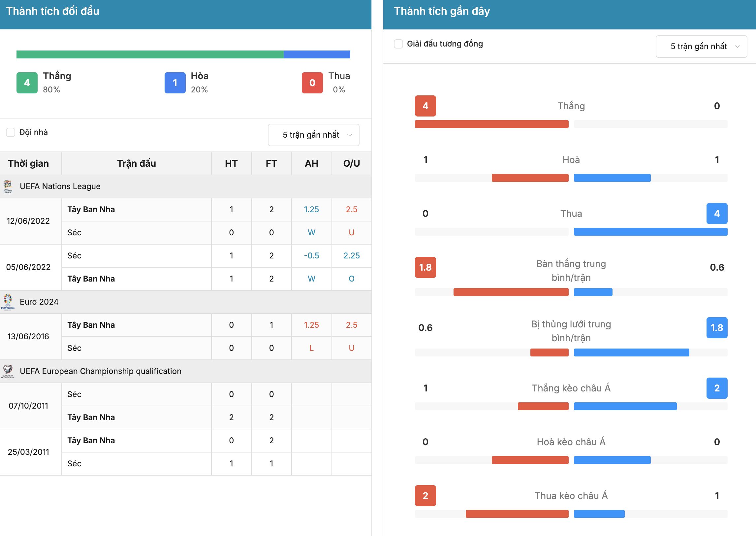Click the AH column header
This screenshot has height=536, width=756.
coord(311,163)
